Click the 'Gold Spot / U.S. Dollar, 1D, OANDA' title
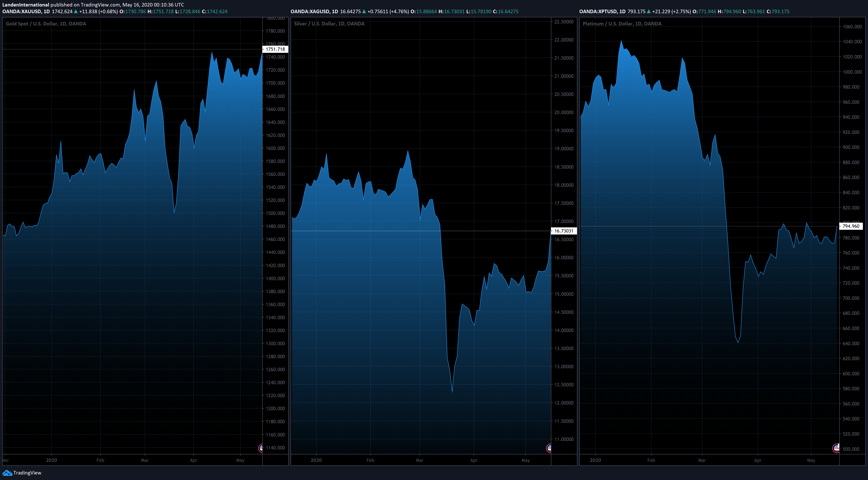The width and height of the screenshot is (868, 480). [46, 24]
